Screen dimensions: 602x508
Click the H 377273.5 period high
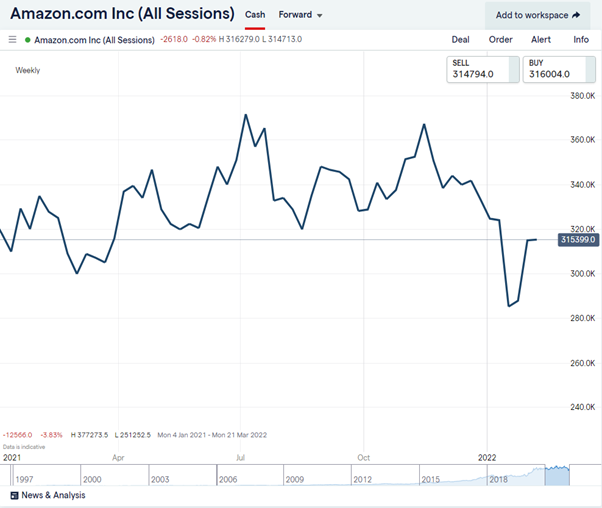[89, 435]
